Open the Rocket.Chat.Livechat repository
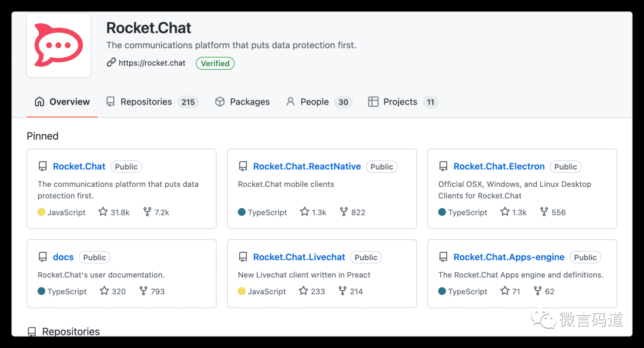This screenshot has width=644, height=348. [x=299, y=257]
